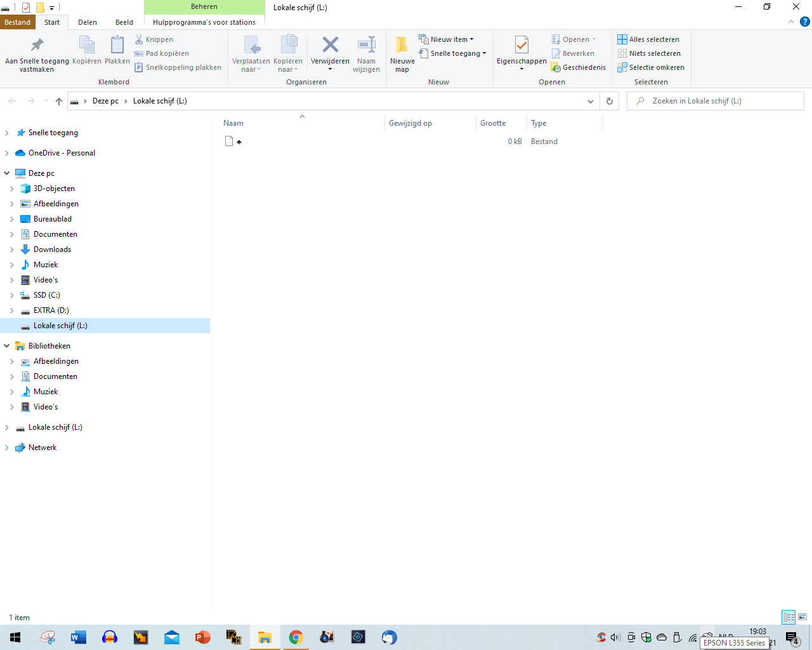Click Selectie omkeren in ribbon
The image size is (812, 650).
[651, 67]
